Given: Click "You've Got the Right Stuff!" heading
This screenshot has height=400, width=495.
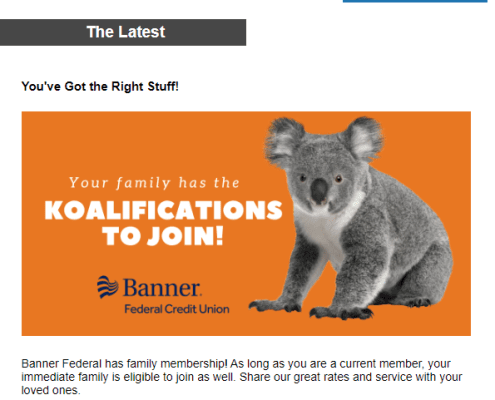Looking at the screenshot, I should pyautogui.click(x=100, y=86).
